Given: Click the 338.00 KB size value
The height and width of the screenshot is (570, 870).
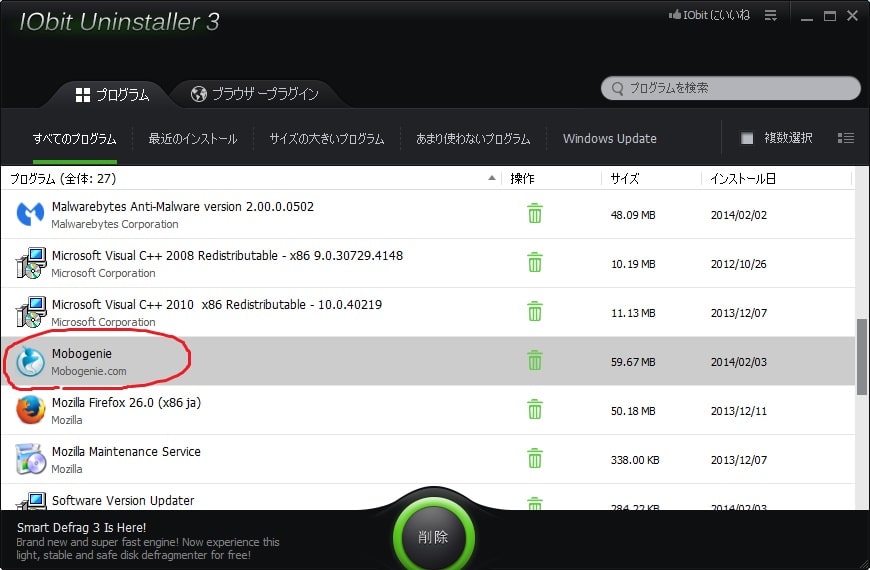Looking at the screenshot, I should click(635, 460).
